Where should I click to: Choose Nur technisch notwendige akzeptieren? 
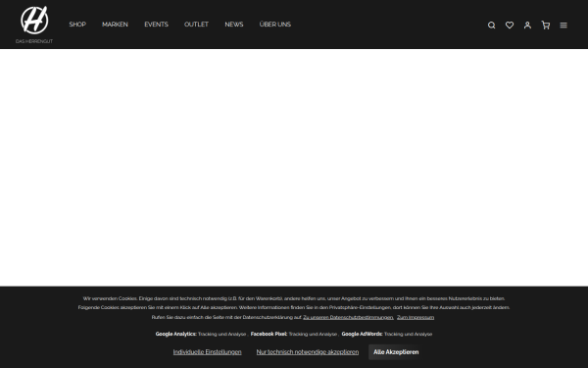pos(307,352)
